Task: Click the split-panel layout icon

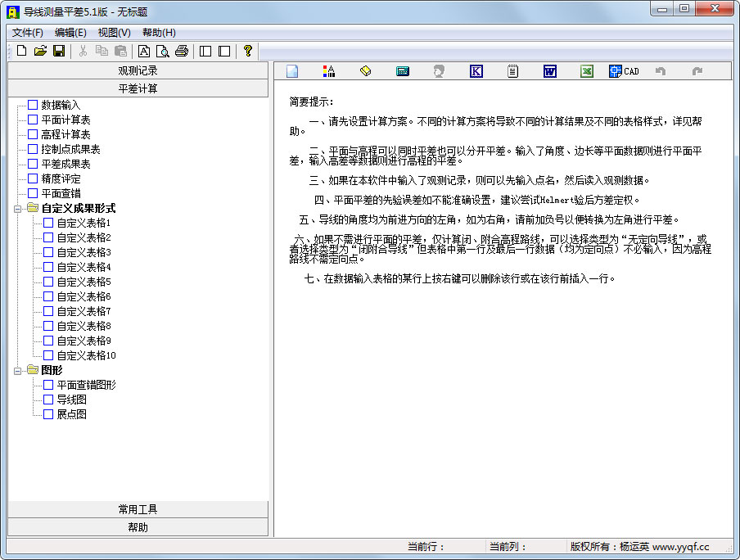Action: 205,51
